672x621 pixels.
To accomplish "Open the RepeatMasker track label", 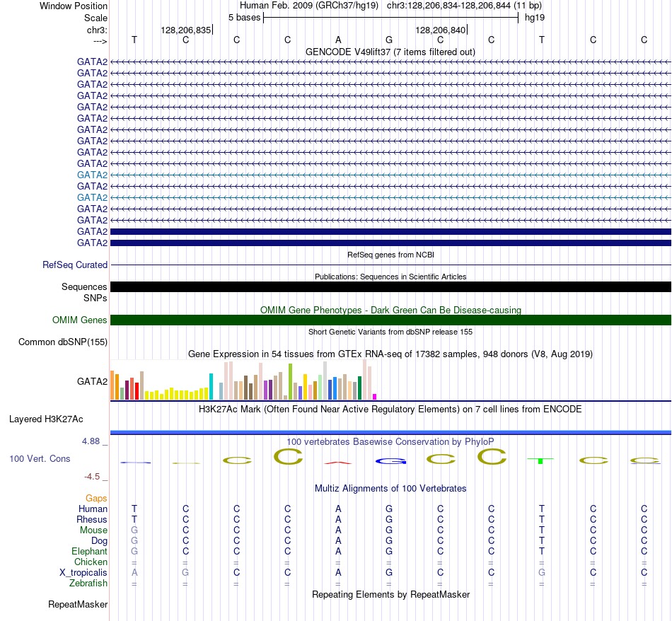I will click(x=78, y=604).
